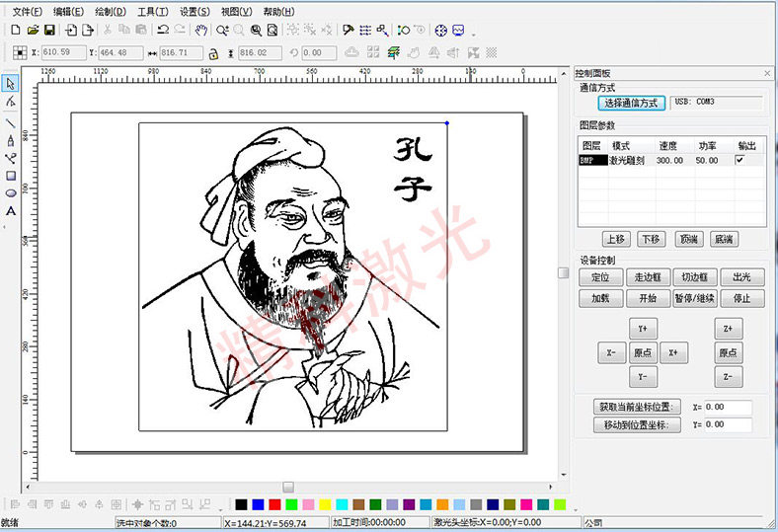Image resolution: width=778 pixels, height=532 pixels.
Task: Click the zoom to selection magnifier icon
Action: tap(256, 31)
